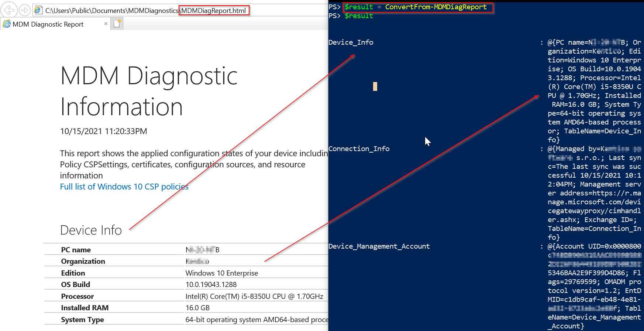The height and width of the screenshot is (331, 644).
Task: Click the Device_Info property name in PowerShell
Action: pyautogui.click(x=351, y=42)
